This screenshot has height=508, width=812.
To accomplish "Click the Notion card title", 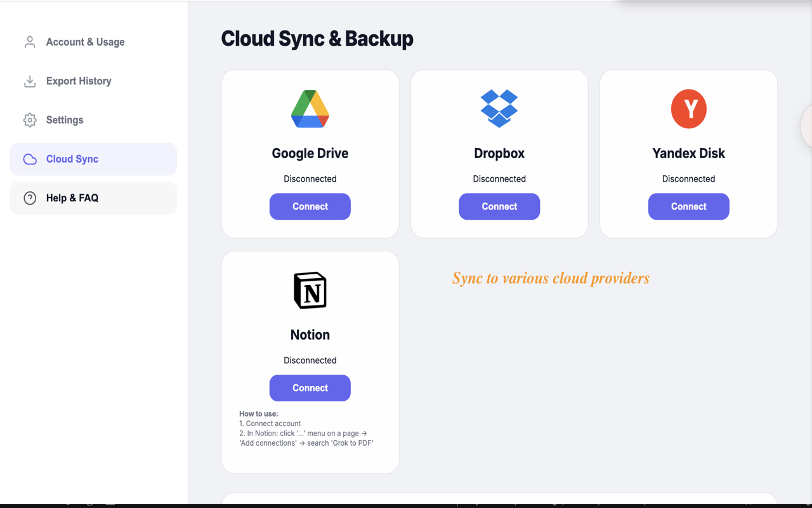I will point(310,335).
